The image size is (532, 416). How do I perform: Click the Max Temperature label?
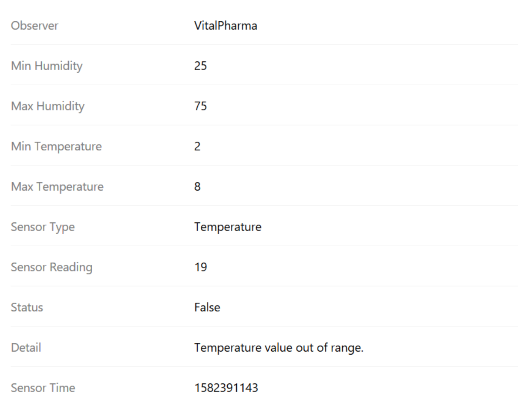pos(57,187)
